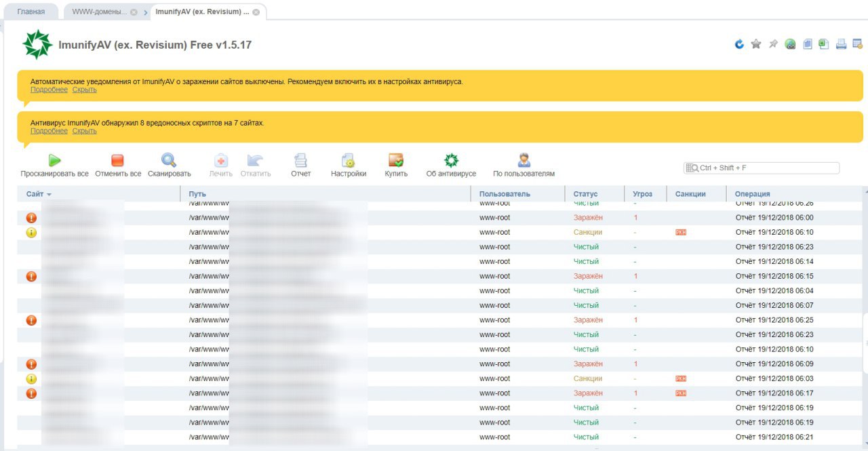868x451 pixels.
Task: Click Отчёт 19/12/2018 06:09 cell
Action: coord(774,364)
